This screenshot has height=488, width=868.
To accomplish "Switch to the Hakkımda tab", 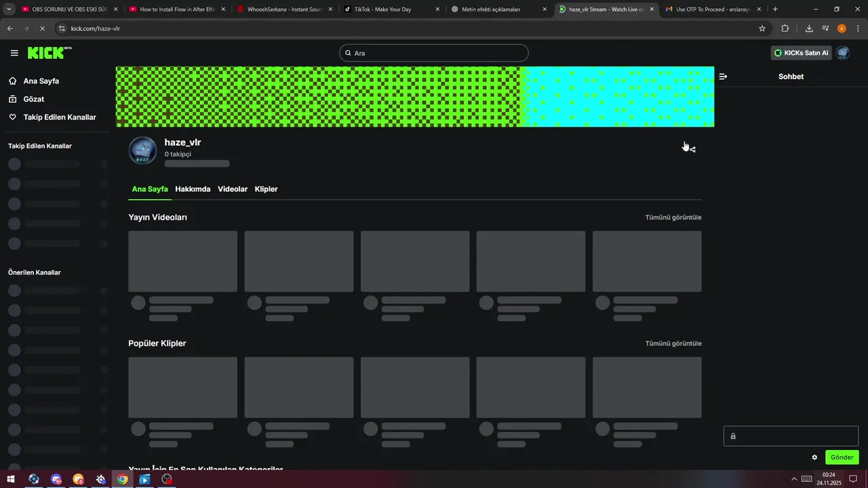I will pos(193,189).
